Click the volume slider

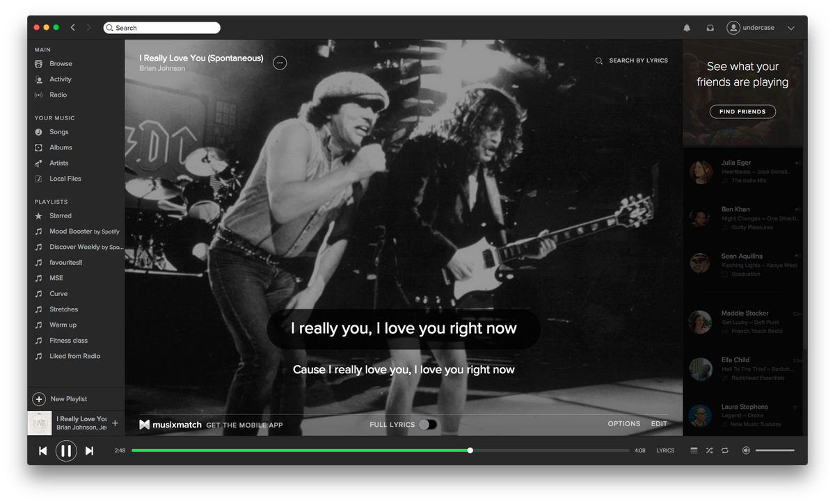click(x=775, y=450)
